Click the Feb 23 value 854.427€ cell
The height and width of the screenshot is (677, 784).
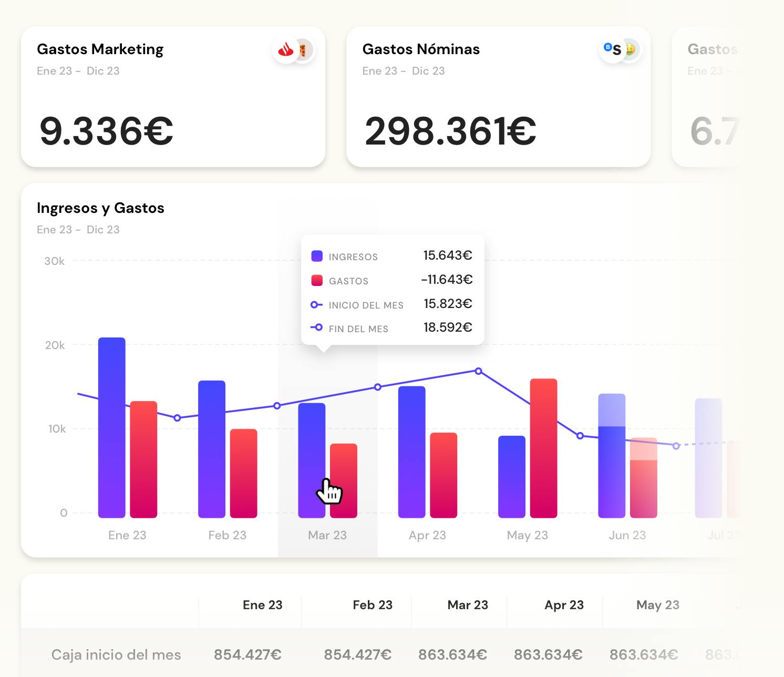coord(358,655)
